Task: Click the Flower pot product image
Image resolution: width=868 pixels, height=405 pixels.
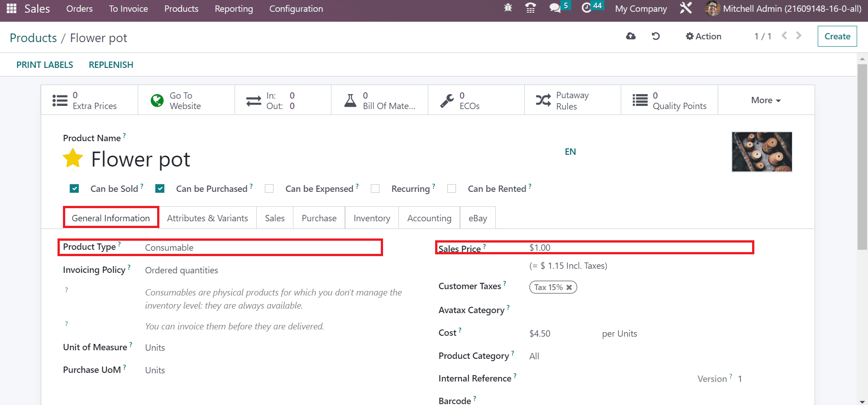Action: [762, 152]
